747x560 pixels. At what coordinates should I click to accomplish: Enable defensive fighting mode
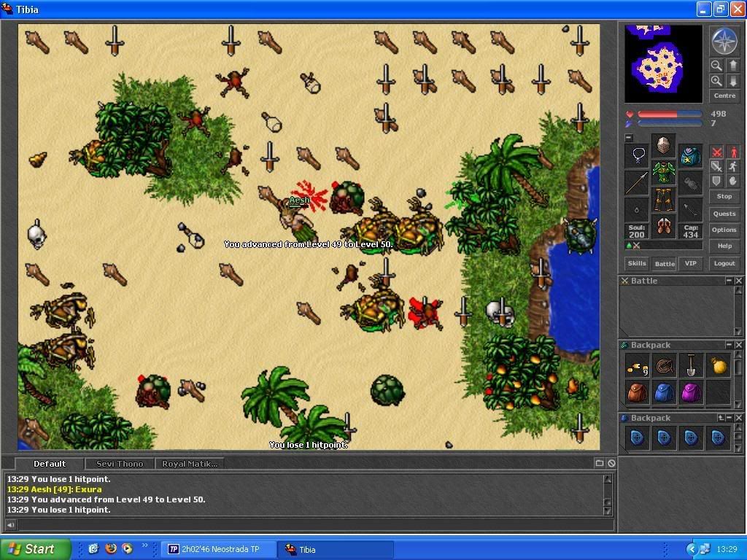(x=716, y=181)
